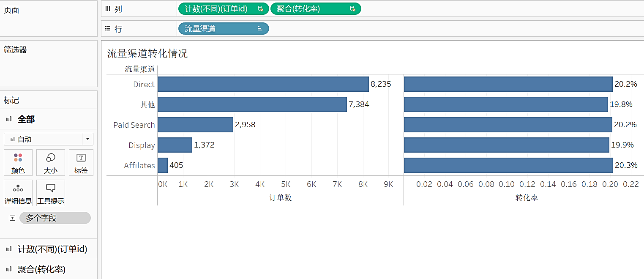
Task: Click the icon on the 计数(不同)(订单id) column pill
Action: [261, 9]
